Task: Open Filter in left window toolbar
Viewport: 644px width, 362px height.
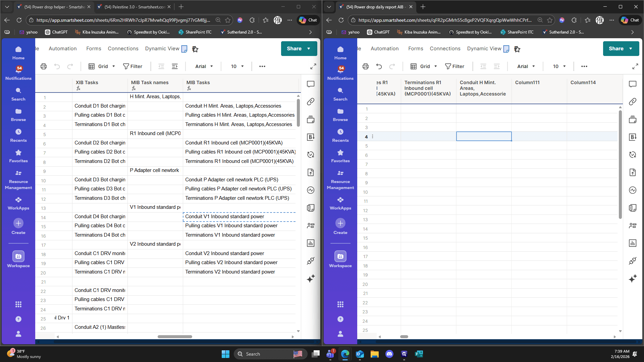Action: pos(132,66)
